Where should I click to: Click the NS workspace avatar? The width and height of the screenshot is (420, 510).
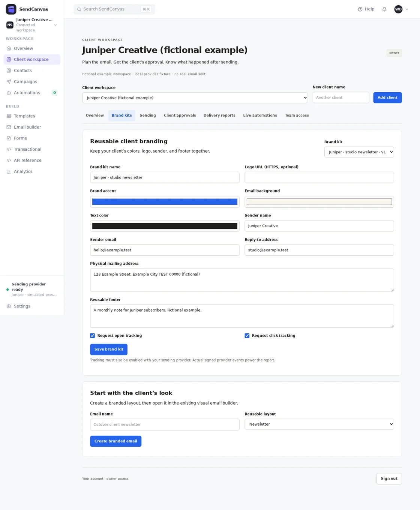coord(10,25)
